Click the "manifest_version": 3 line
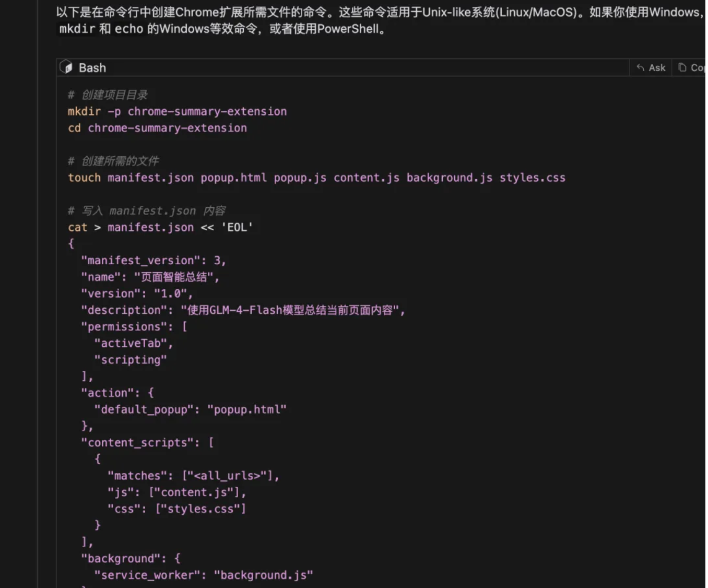Viewport: 708px width, 588px height. (x=154, y=260)
